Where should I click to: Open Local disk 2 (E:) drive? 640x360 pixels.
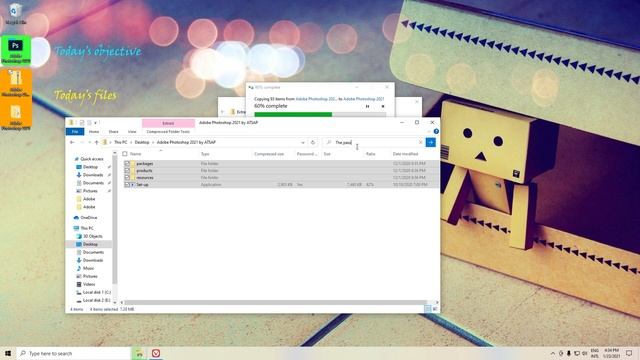[96, 300]
